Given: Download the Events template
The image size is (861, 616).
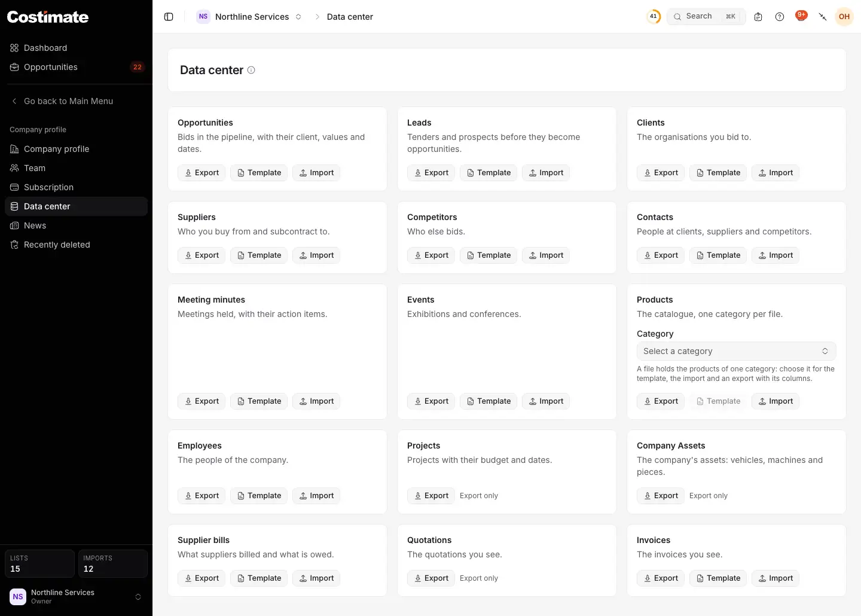Looking at the screenshot, I should 488,401.
